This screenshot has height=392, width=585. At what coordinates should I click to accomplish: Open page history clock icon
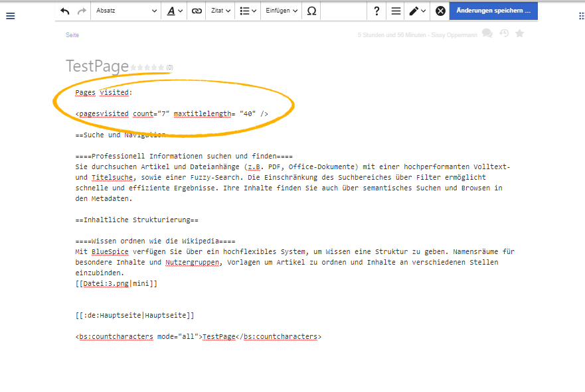(x=504, y=34)
